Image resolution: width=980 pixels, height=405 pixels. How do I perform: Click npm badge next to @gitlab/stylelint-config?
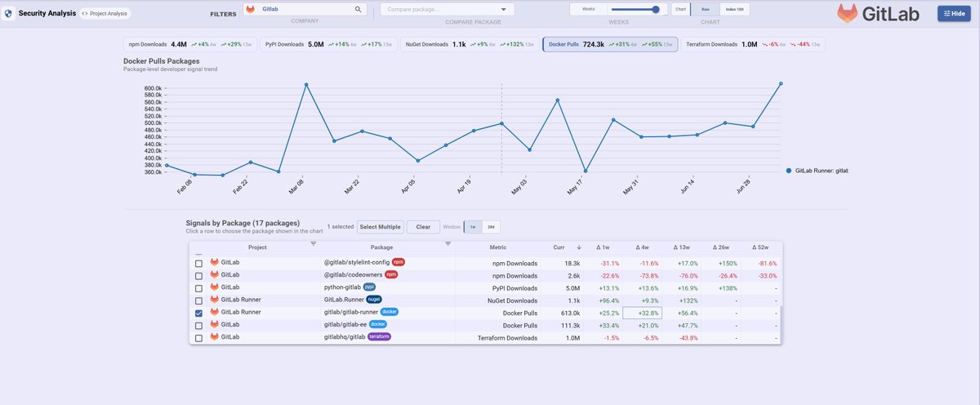399,263
